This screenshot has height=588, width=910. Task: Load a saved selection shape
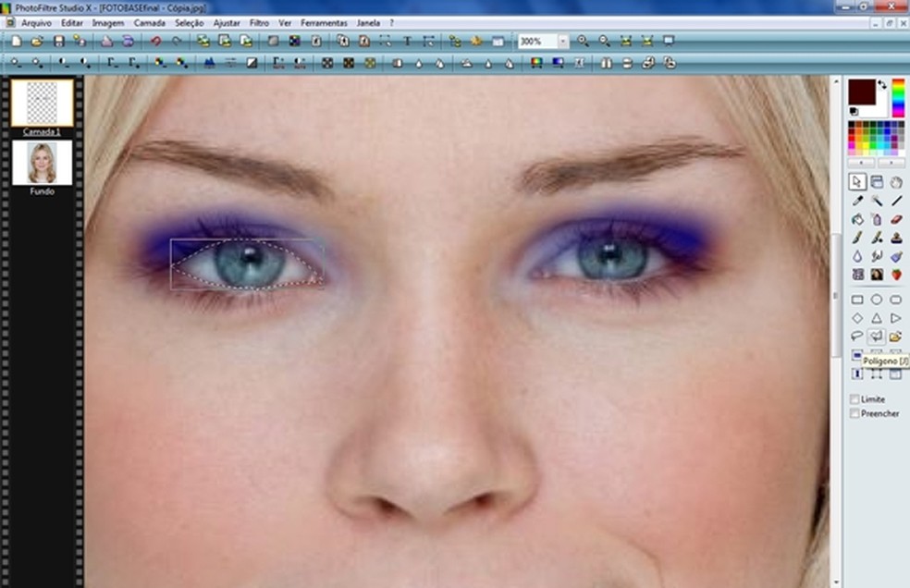click(896, 337)
